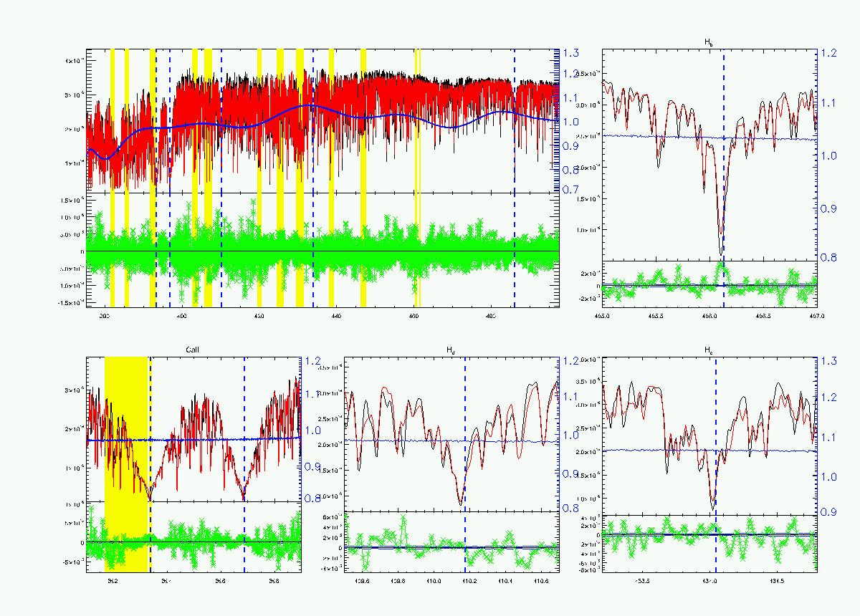This screenshot has width=860, height=616.
Task: Select the leftmost yellow band in overview spectrum
Action: [x=113, y=178]
